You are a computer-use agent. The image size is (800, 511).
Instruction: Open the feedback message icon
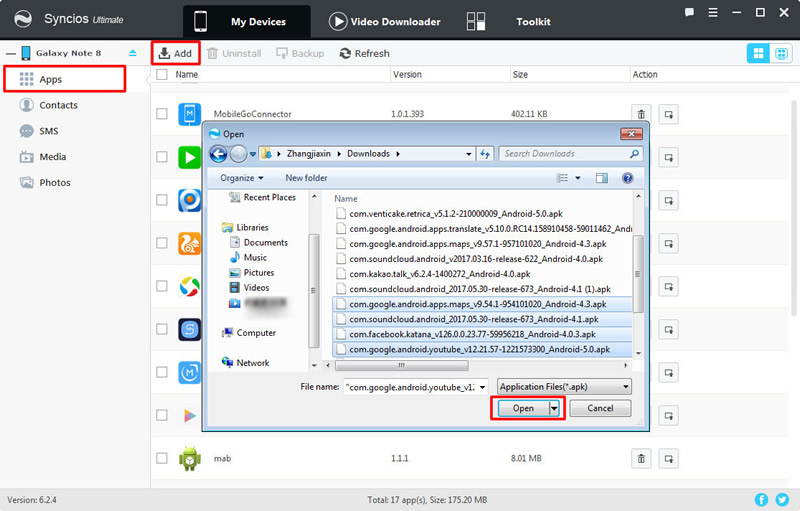689,12
